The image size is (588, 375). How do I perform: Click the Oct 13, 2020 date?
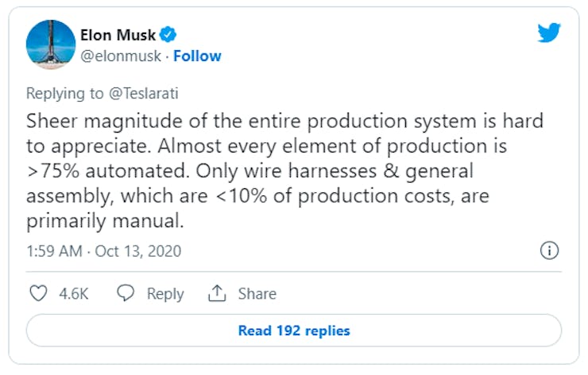(x=138, y=251)
